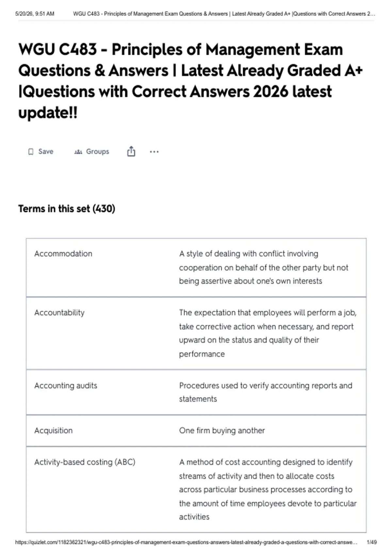Open the quizlet.com URL in footer
This screenshot has height=556, width=392.
coord(186,542)
